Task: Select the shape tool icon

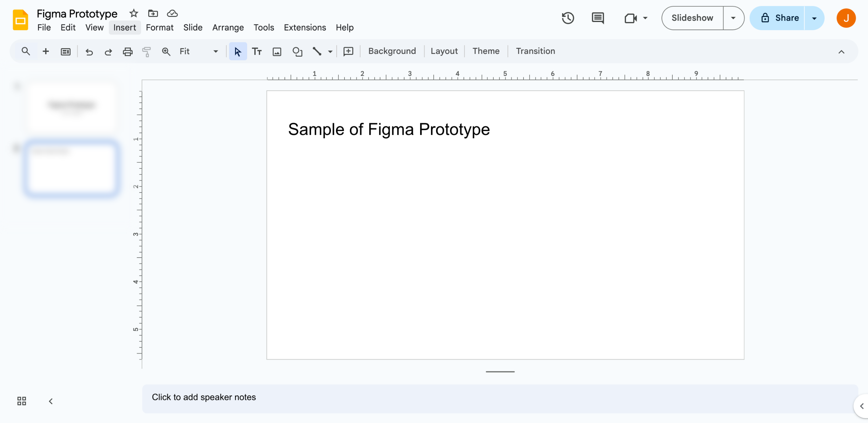Action: [297, 52]
